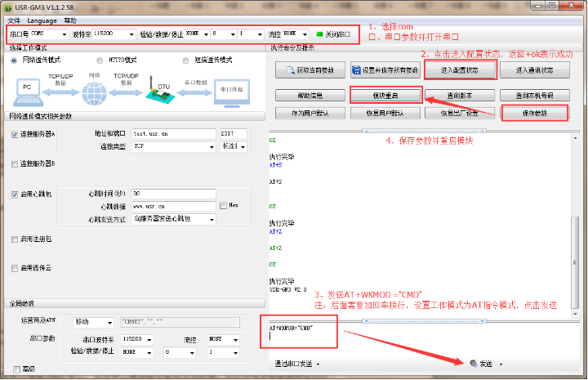Click the floppy disk 设置并保存所有参数 icon
The width and height of the screenshot is (588, 380).
356,70
